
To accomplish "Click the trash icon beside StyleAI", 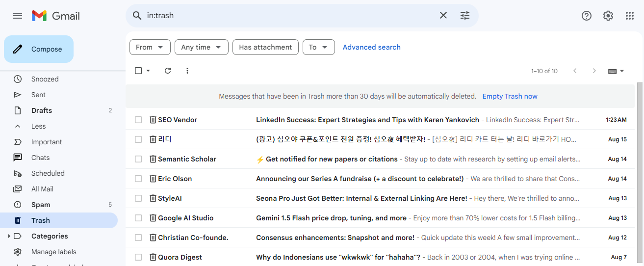I will pos(153,198).
